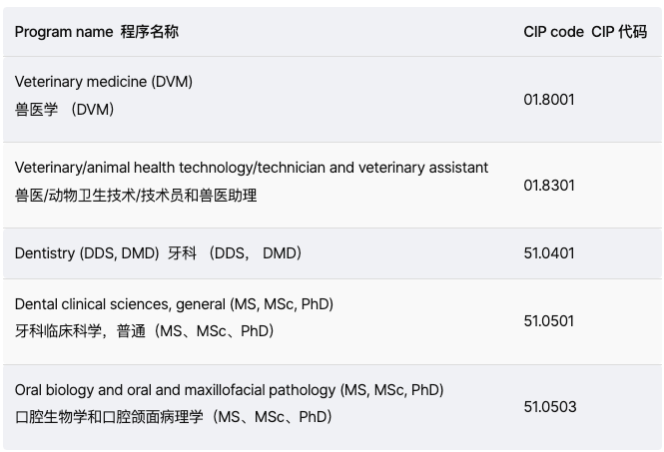664x452 pixels.
Task: Click CIP code 01.8301
Action: click(549, 185)
